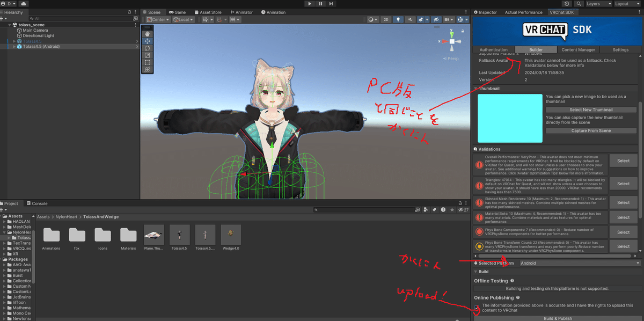The height and width of the screenshot is (321, 644).
Task: Select the Move tool in Scene toolbar
Action: tap(148, 41)
